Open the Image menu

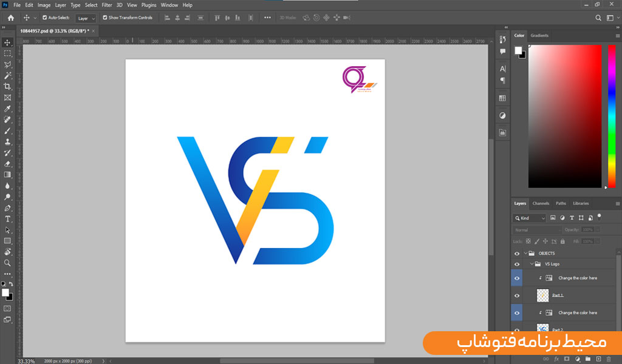44,5
